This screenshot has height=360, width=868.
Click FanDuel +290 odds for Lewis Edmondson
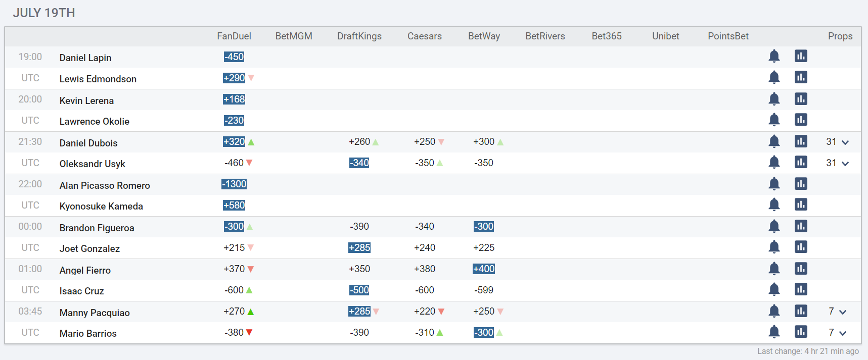pyautogui.click(x=234, y=78)
